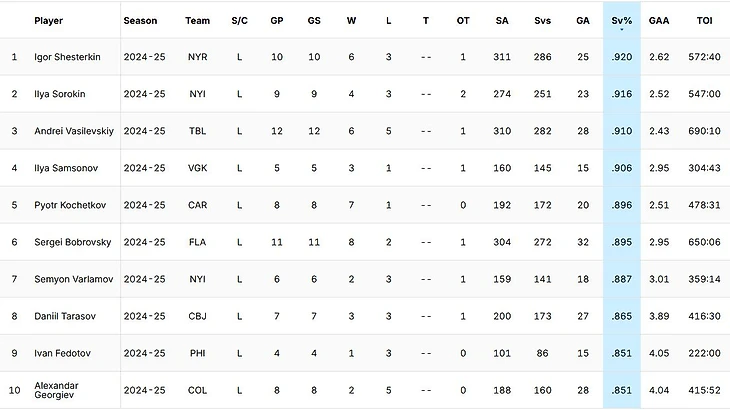The height and width of the screenshot is (410, 730).
Task: Sort table by TOI column
Action: [704, 20]
